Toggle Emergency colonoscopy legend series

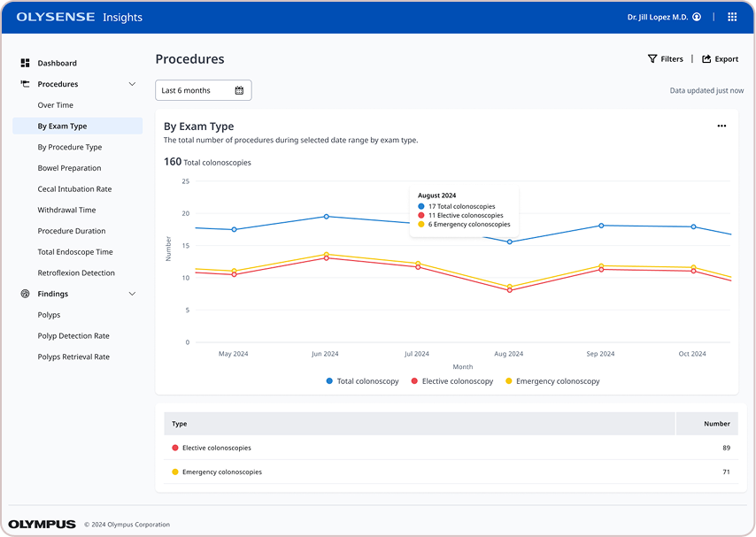552,380
